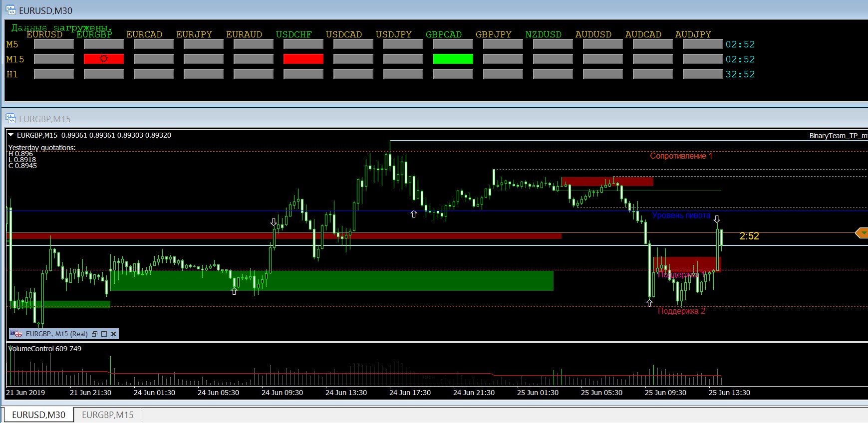Click the up arrow signal near Поддержка 2
868x423 pixels.
[649, 303]
